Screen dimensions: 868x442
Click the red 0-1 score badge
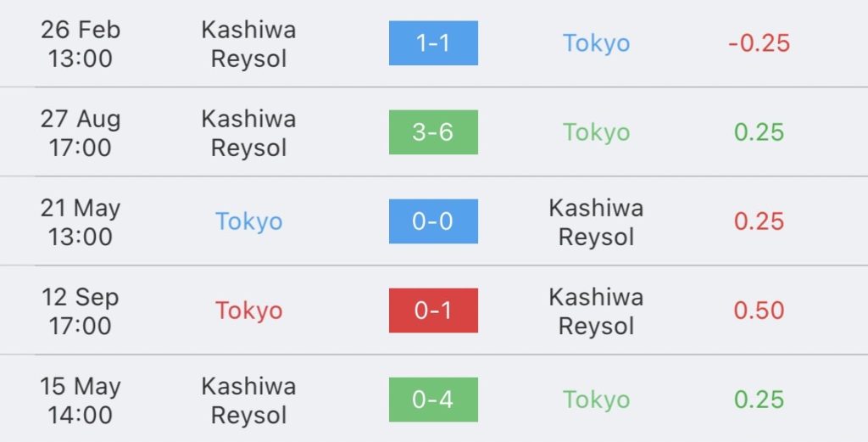click(433, 311)
